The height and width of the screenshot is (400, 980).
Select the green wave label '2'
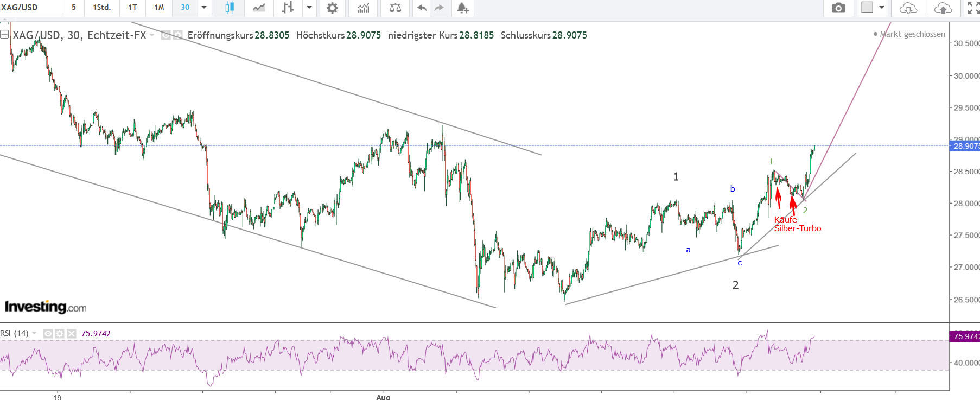click(x=805, y=211)
